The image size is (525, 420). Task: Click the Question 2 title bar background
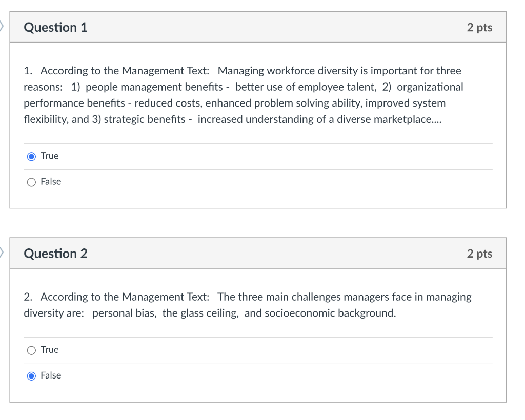coord(256,254)
